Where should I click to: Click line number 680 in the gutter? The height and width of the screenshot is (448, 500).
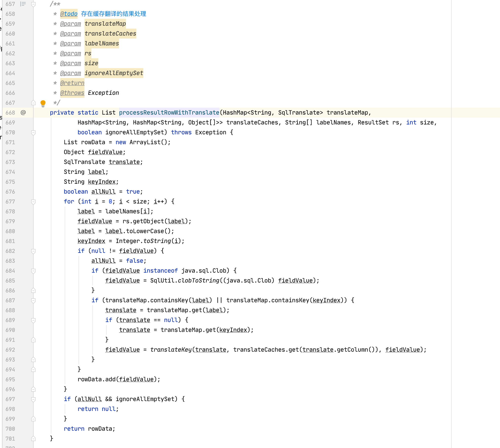[10, 231]
